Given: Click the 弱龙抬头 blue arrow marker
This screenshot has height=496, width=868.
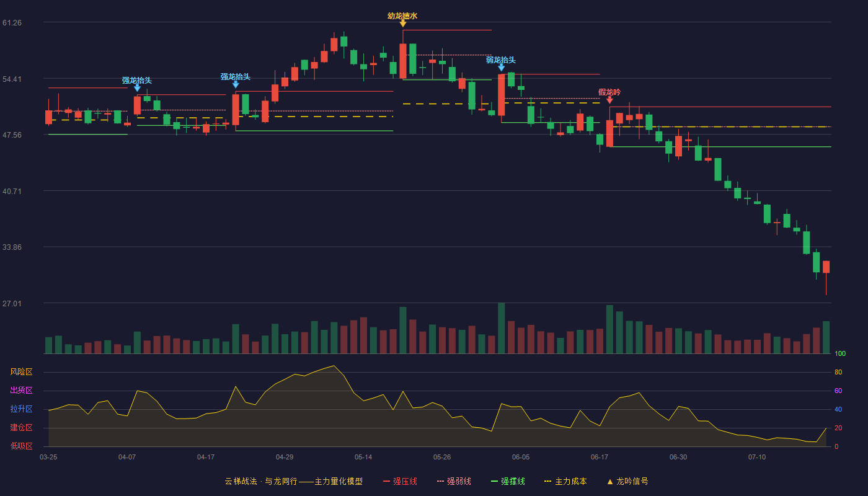Looking at the screenshot, I should [501, 68].
